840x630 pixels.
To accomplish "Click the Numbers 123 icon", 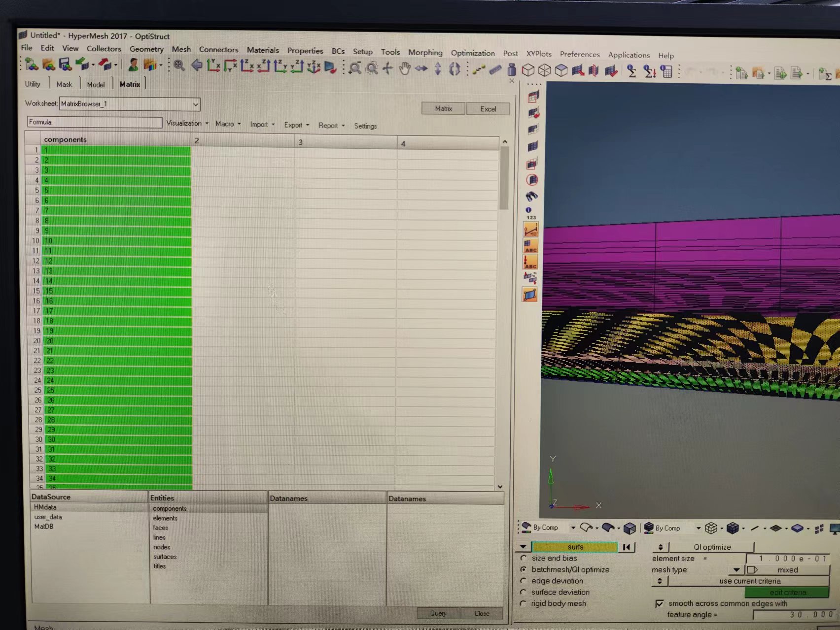I will 530,213.
